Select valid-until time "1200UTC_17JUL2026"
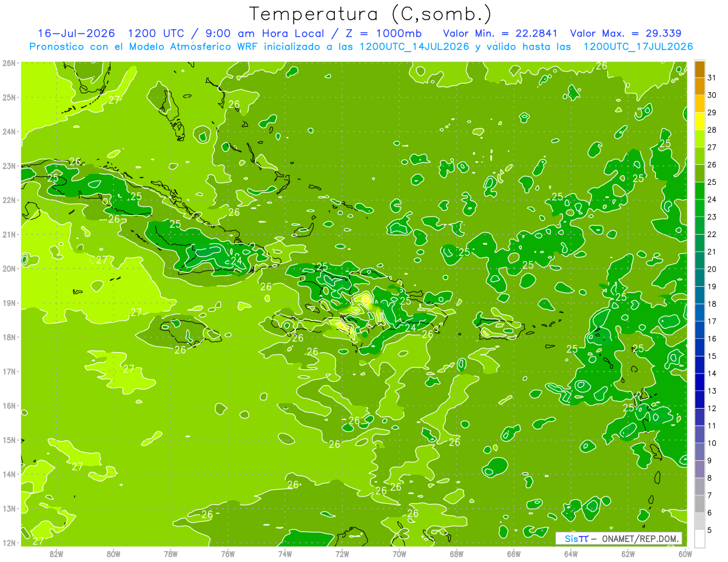The width and height of the screenshot is (728, 562). click(x=638, y=47)
